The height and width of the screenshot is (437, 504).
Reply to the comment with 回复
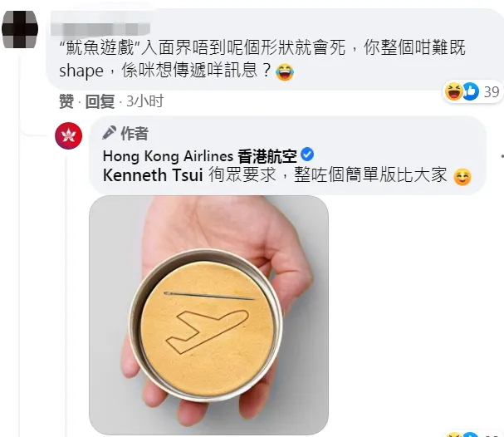[100, 101]
